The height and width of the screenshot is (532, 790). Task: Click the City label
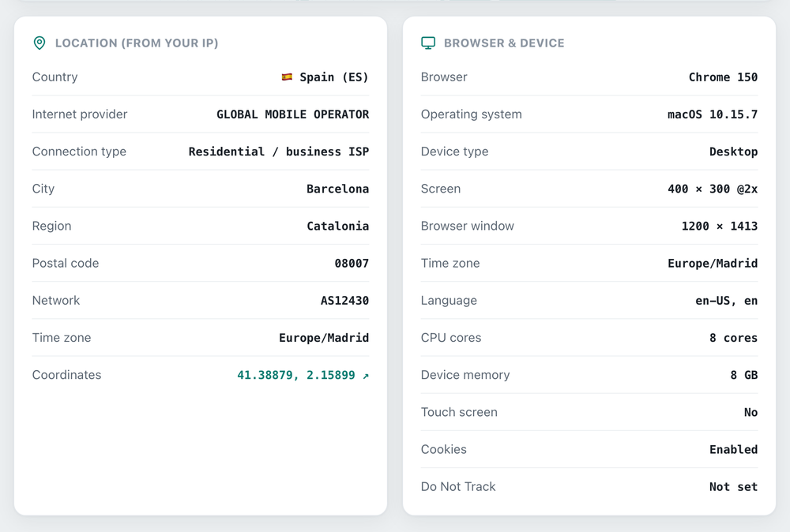click(x=43, y=189)
